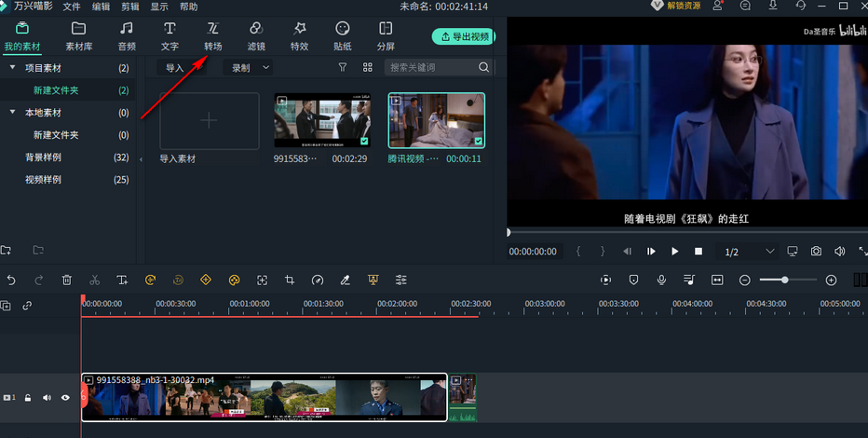
Task: Open the speed adjustment tool
Action: point(318,280)
